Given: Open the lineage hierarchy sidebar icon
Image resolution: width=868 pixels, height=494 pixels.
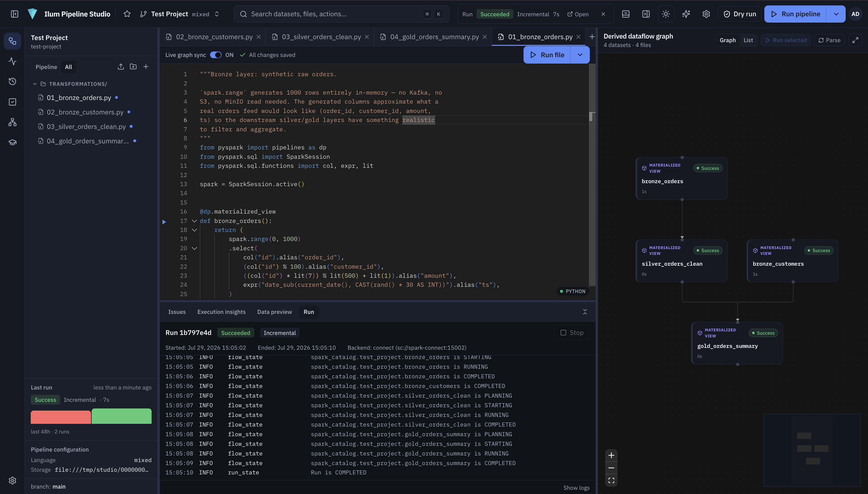Looking at the screenshot, I should pos(13,122).
